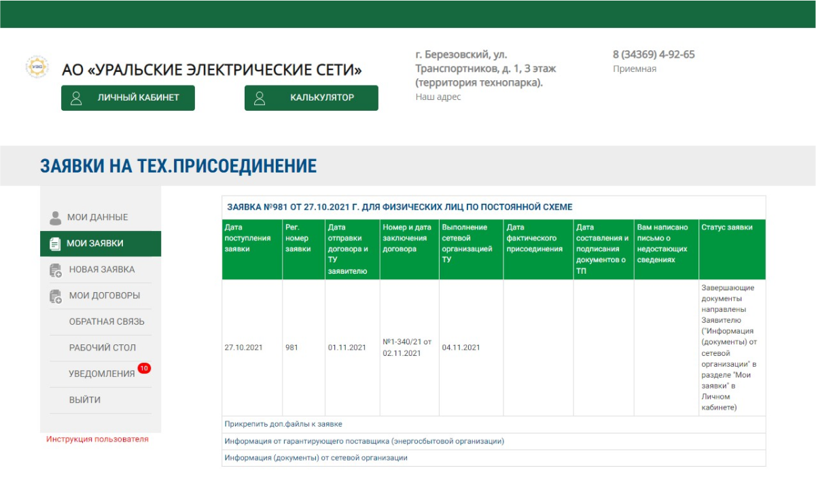Open Уведомления in the sidebar
816x504 pixels.
(x=101, y=374)
